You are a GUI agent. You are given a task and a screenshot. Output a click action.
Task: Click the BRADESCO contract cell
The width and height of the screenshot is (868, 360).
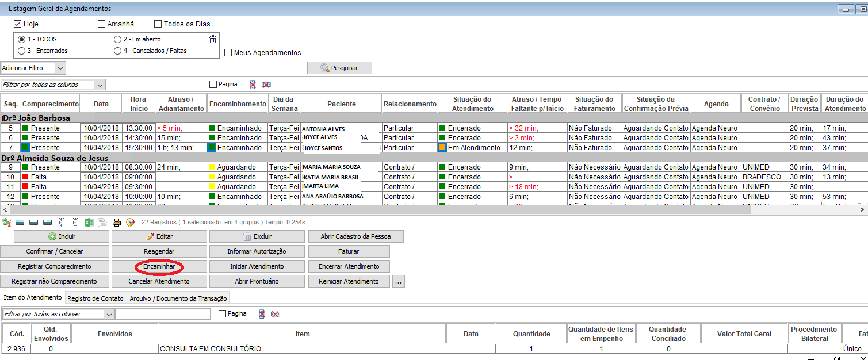764,177
